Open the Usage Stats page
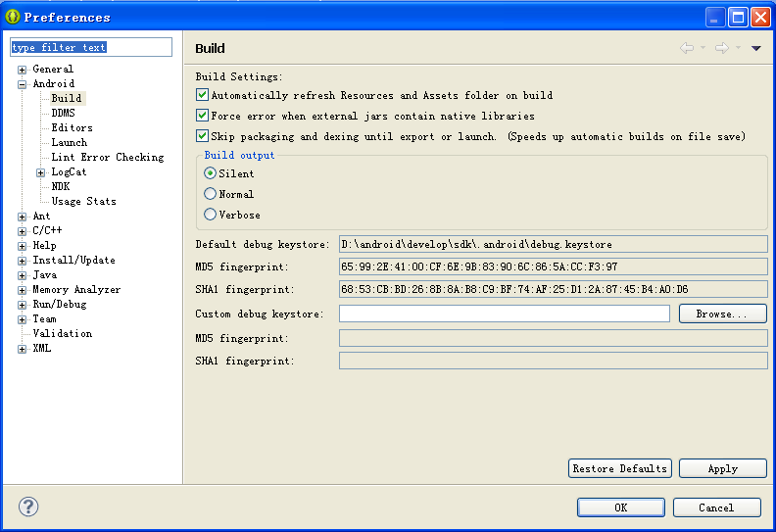 (84, 202)
